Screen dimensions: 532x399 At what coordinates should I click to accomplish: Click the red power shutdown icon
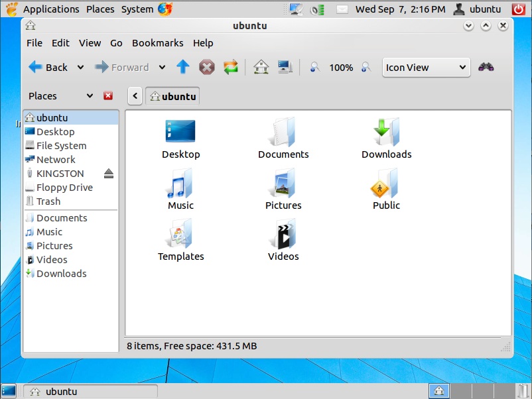click(x=519, y=9)
